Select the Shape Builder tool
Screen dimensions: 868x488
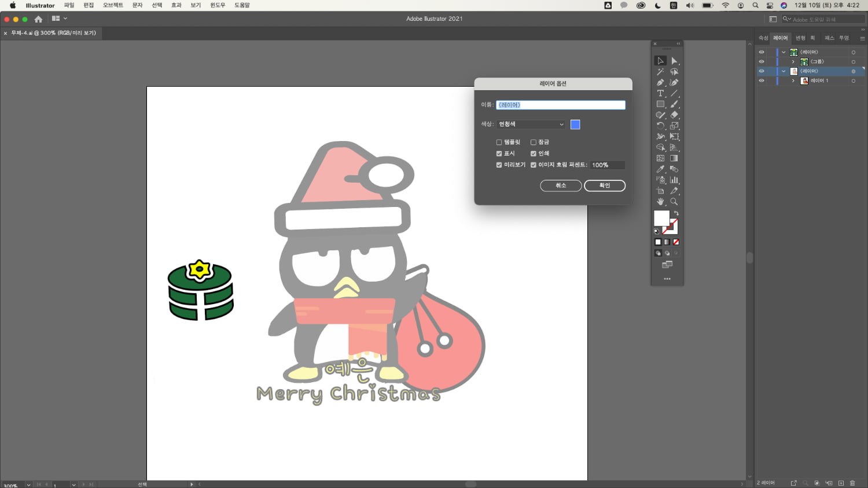pos(660,147)
